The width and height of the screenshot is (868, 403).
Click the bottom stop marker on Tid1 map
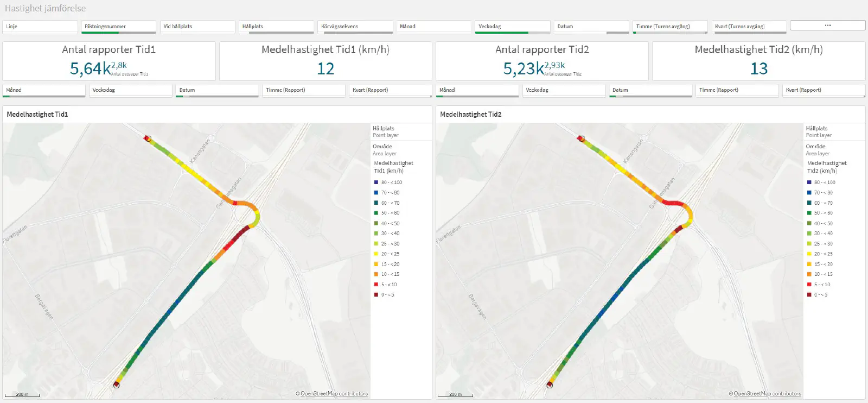(x=116, y=385)
